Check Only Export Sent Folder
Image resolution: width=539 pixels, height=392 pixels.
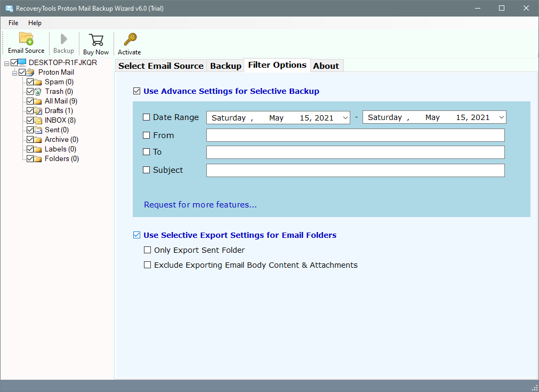pos(148,250)
